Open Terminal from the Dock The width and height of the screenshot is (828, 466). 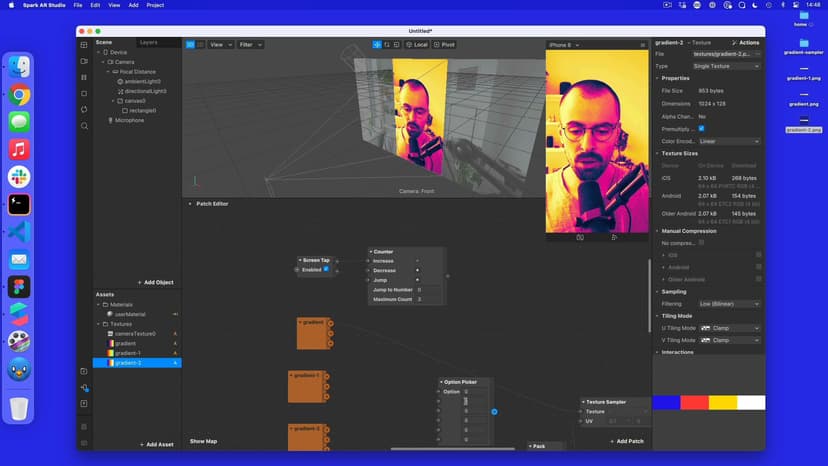(19, 204)
